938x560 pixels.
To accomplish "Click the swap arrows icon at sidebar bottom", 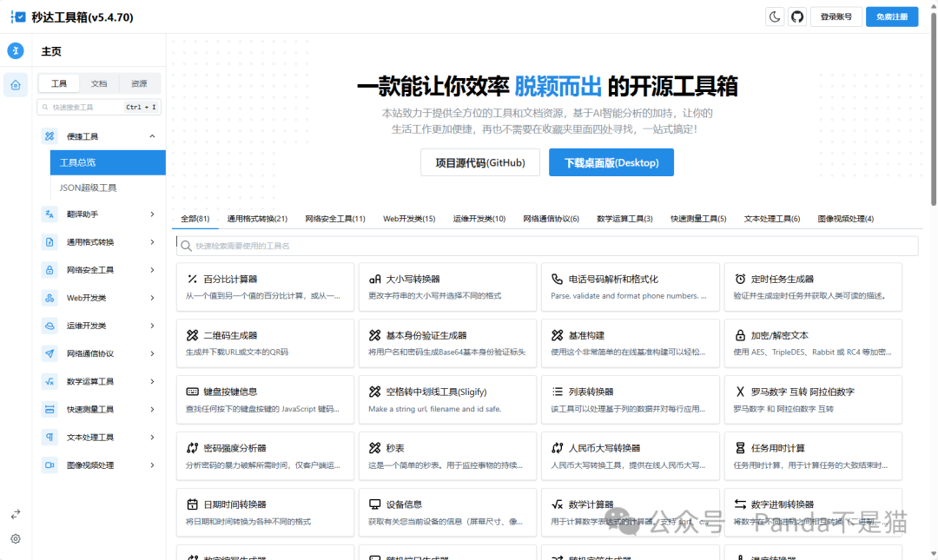I will pos(16,514).
